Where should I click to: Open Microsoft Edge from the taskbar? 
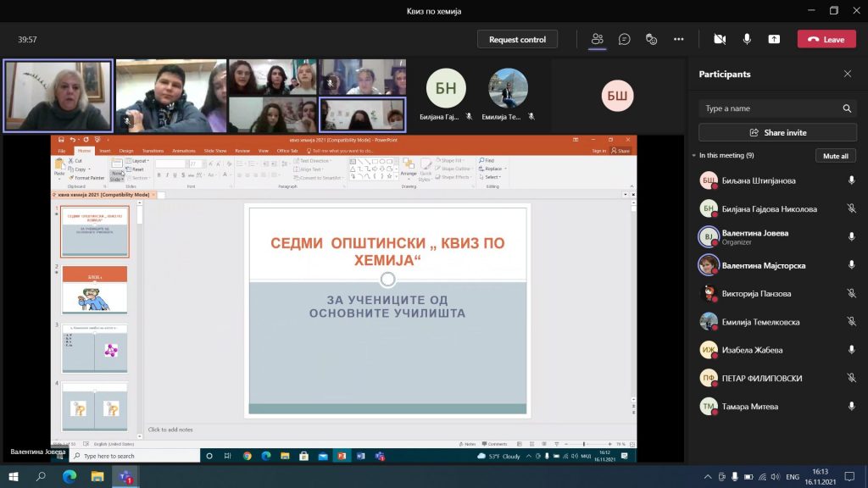tap(70, 477)
